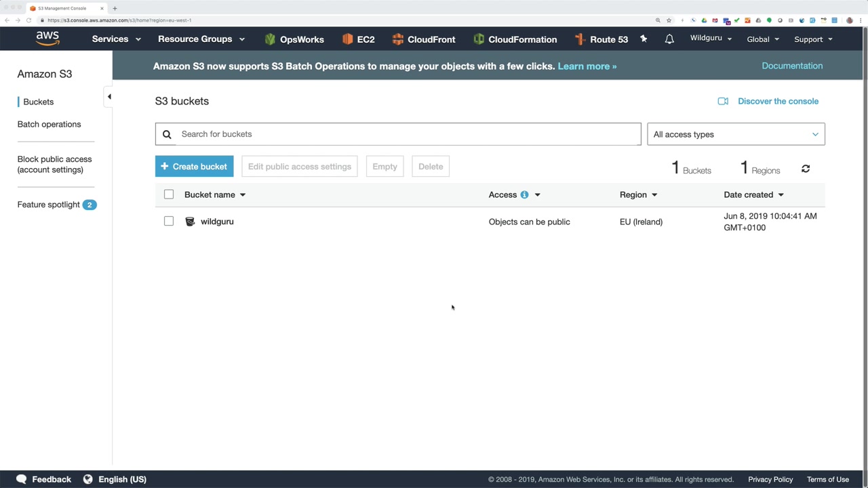The height and width of the screenshot is (488, 868).
Task: Reload the page using the browser reload icon
Action: click(x=28, y=20)
